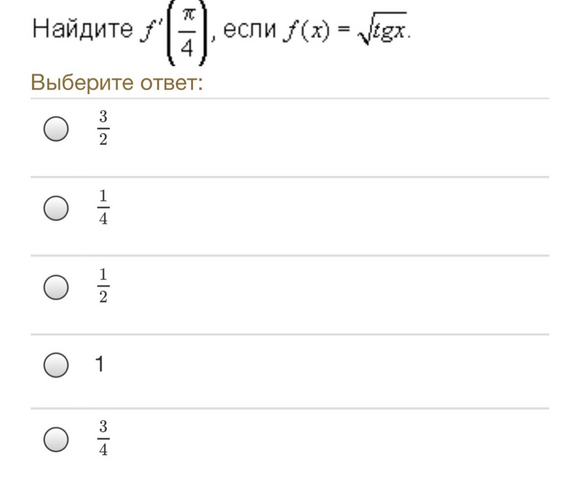The height and width of the screenshot is (480, 569).
Task: Click the square root of tgx formula
Action: pyautogui.click(x=382, y=28)
